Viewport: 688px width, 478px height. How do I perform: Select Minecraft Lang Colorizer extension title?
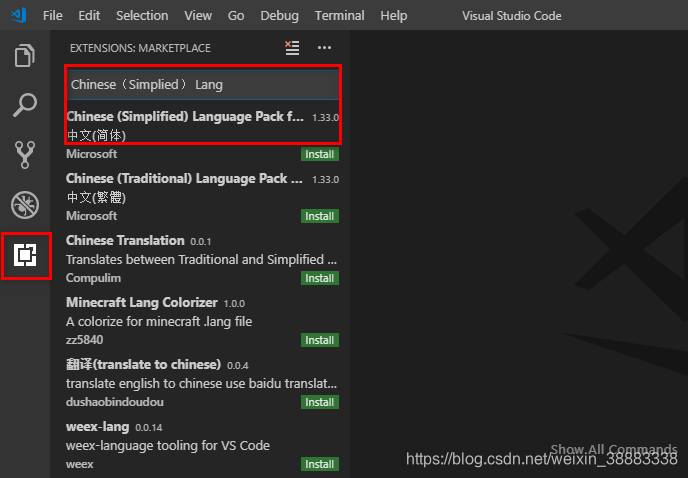(142, 302)
